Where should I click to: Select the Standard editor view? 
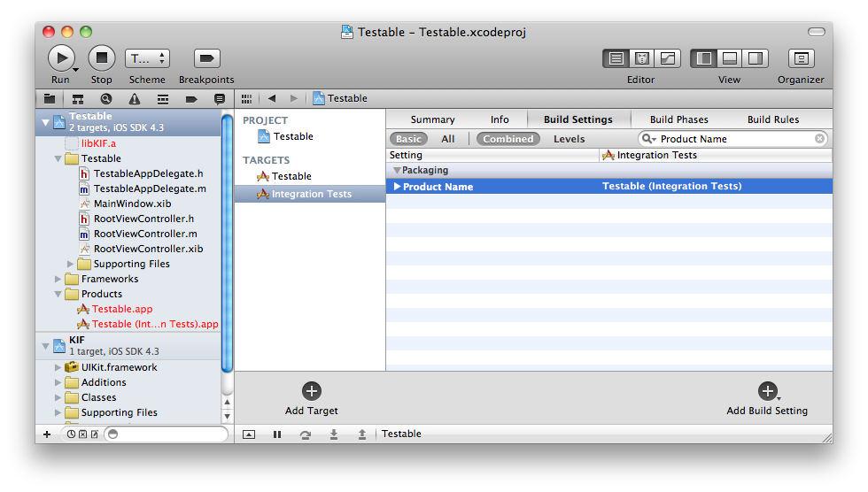point(616,58)
